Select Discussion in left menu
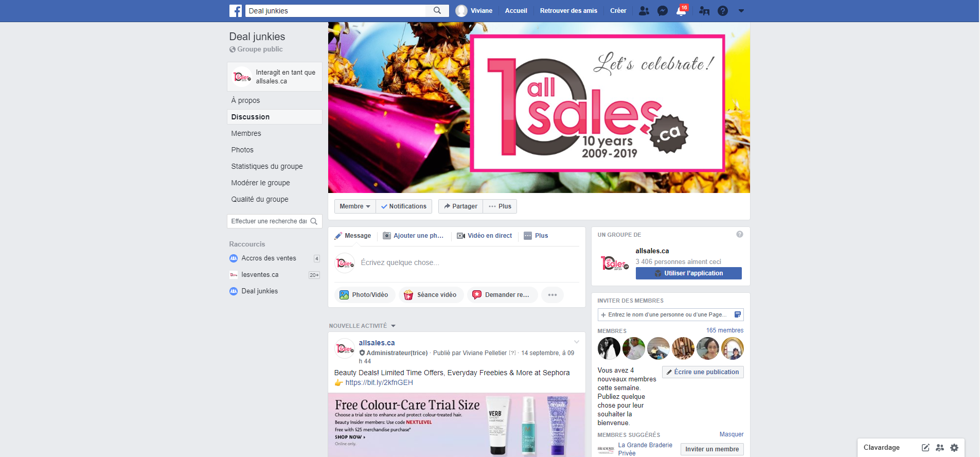The height and width of the screenshot is (457, 980). 275,117
